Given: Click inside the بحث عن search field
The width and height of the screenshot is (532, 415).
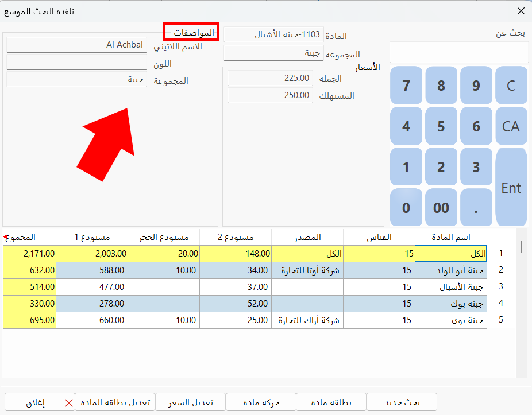Looking at the screenshot, I should click(458, 52).
